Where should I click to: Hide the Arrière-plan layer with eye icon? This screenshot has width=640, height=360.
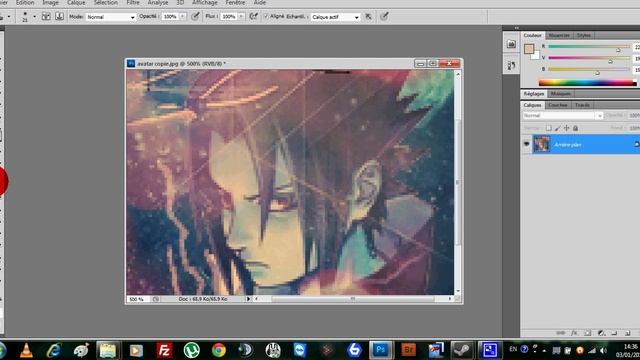pyautogui.click(x=526, y=144)
